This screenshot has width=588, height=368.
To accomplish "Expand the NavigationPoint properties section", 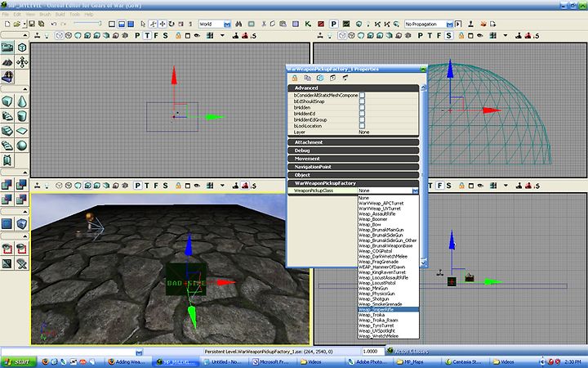I will click(354, 167).
